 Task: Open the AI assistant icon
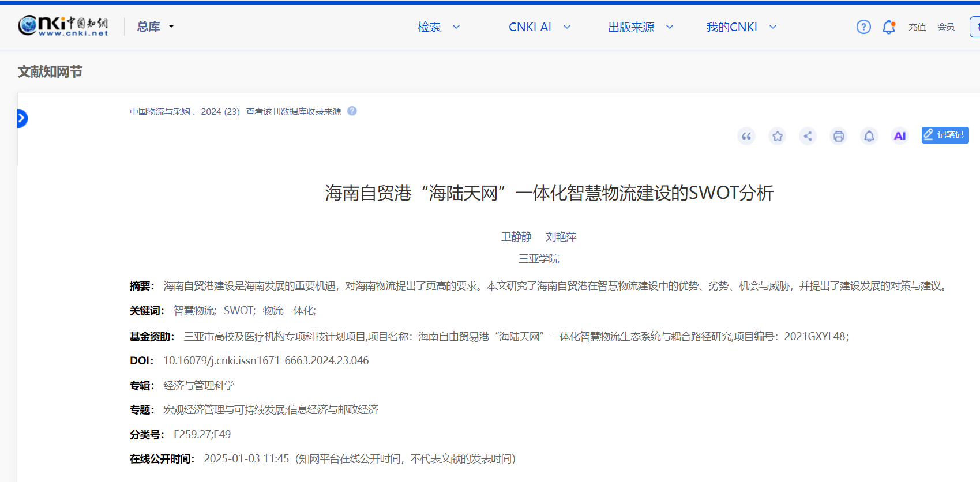coord(899,136)
